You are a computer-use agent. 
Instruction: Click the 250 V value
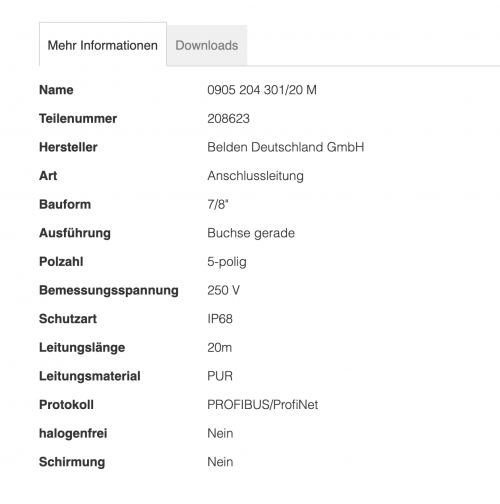223,290
